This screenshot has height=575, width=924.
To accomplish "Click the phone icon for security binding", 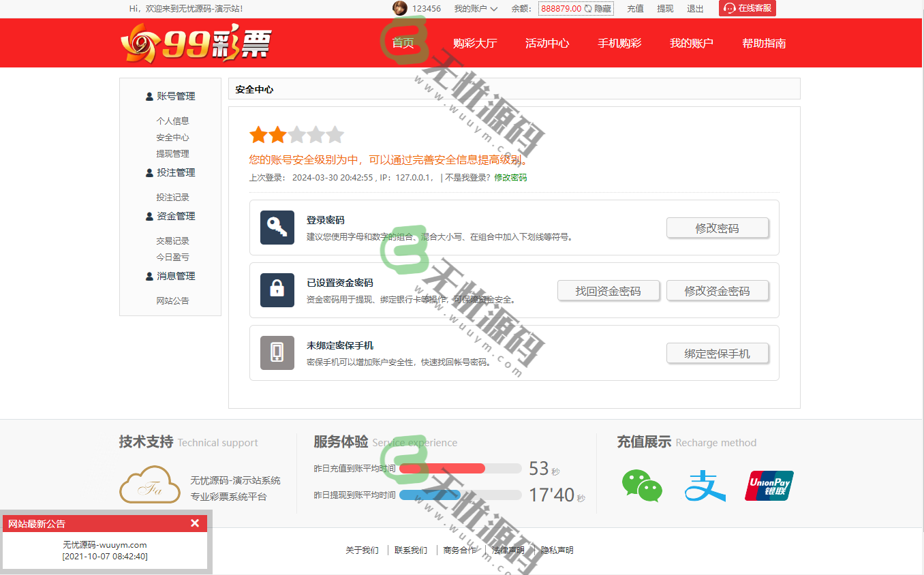I will [277, 353].
